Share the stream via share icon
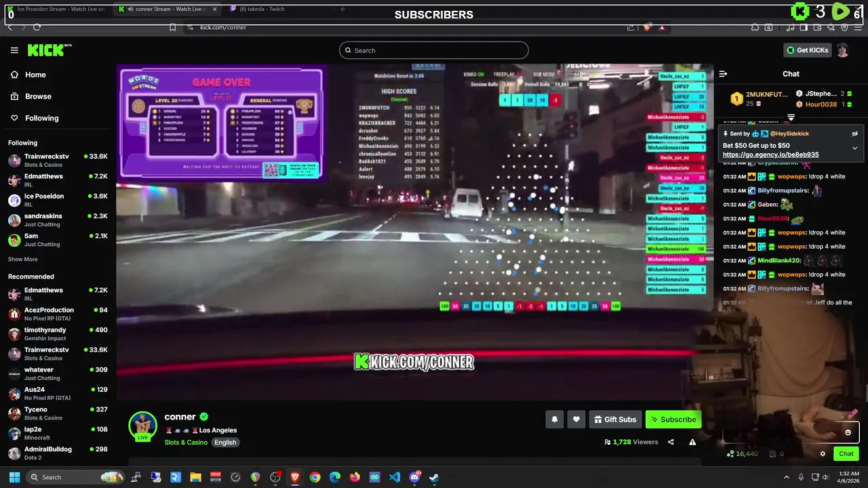 [x=671, y=442]
